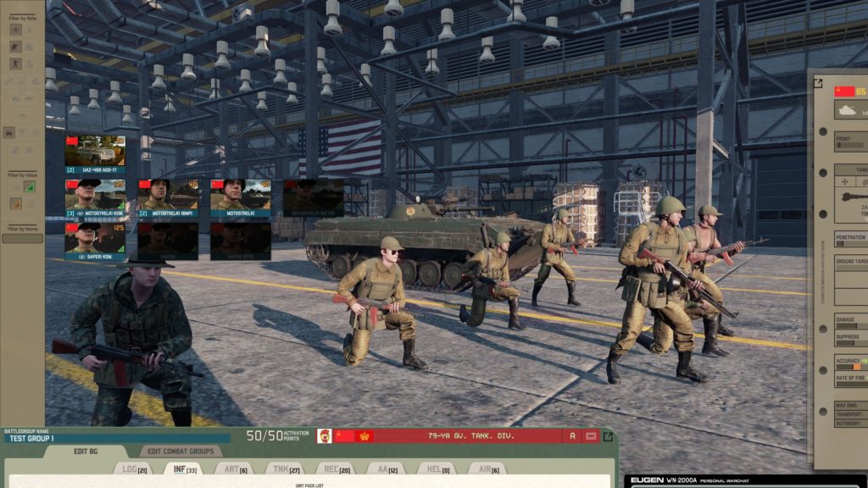Image resolution: width=868 pixels, height=488 pixels.
Task: Toggle the vehicle role filter icon
Action: [x=9, y=133]
